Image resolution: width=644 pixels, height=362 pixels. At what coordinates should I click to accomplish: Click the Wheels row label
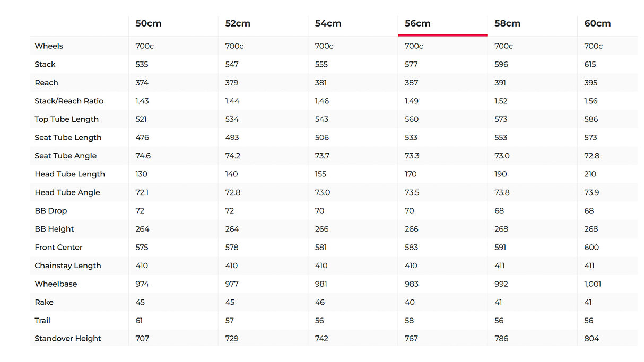pyautogui.click(x=49, y=46)
